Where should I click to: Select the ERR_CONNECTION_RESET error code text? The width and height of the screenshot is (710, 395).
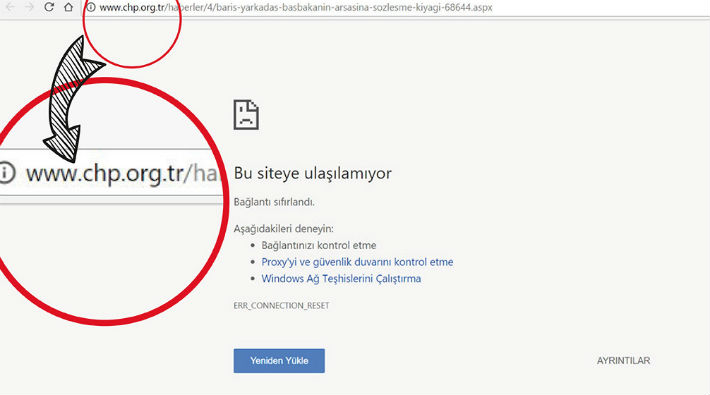281,305
